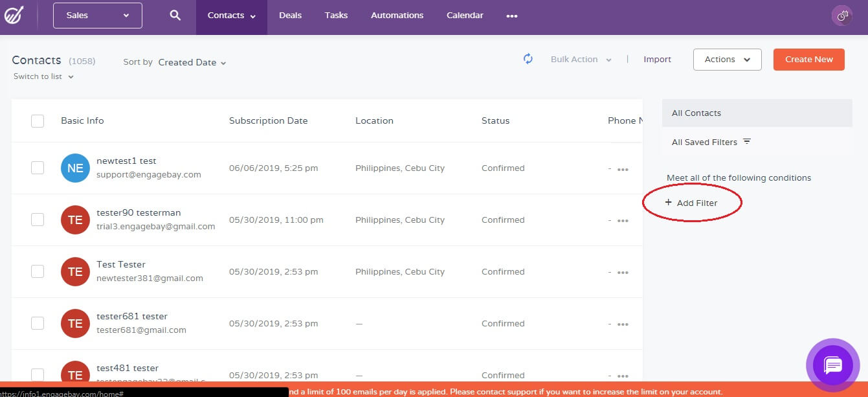Image resolution: width=868 pixels, height=397 pixels.
Task: Open the search magnifier icon
Action: [175, 16]
